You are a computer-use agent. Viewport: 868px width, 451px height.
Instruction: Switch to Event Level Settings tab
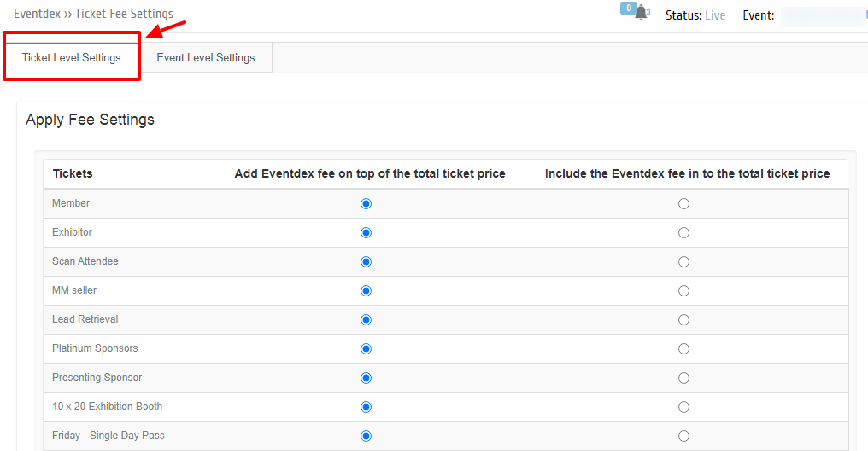coord(206,57)
